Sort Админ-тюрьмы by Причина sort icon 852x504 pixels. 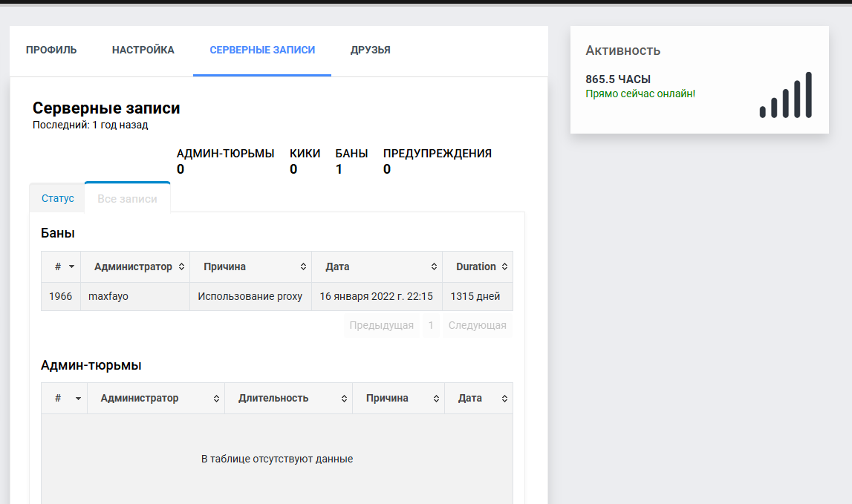tap(436, 399)
